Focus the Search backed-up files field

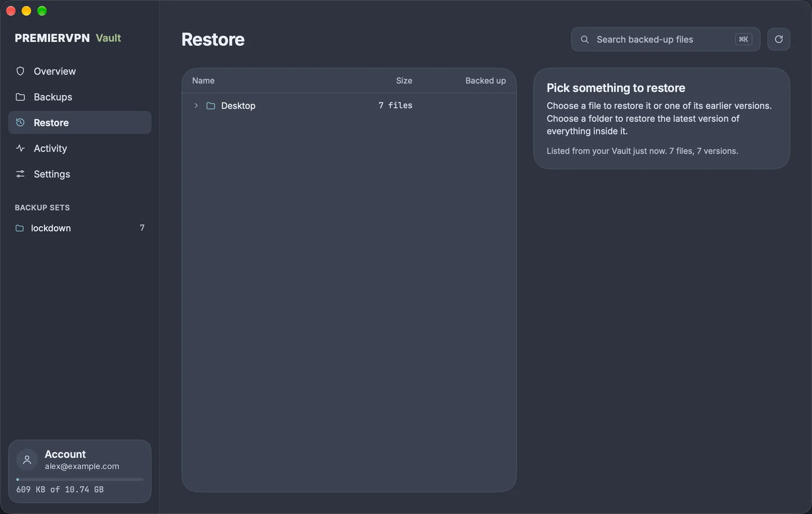click(x=665, y=39)
